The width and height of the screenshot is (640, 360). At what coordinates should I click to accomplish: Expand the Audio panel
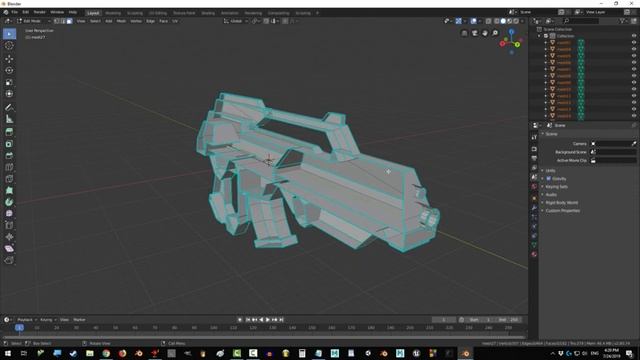coord(551,195)
